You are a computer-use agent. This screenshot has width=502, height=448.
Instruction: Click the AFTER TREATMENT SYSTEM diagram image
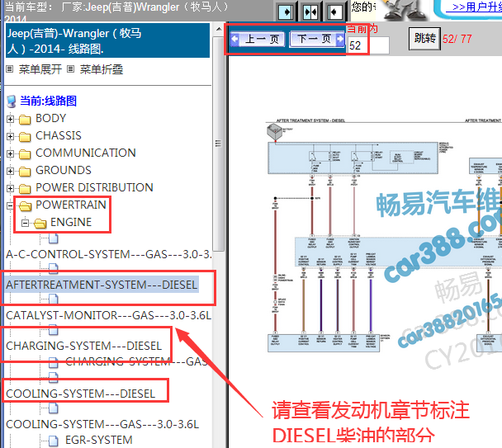pyautogui.click(x=384, y=237)
